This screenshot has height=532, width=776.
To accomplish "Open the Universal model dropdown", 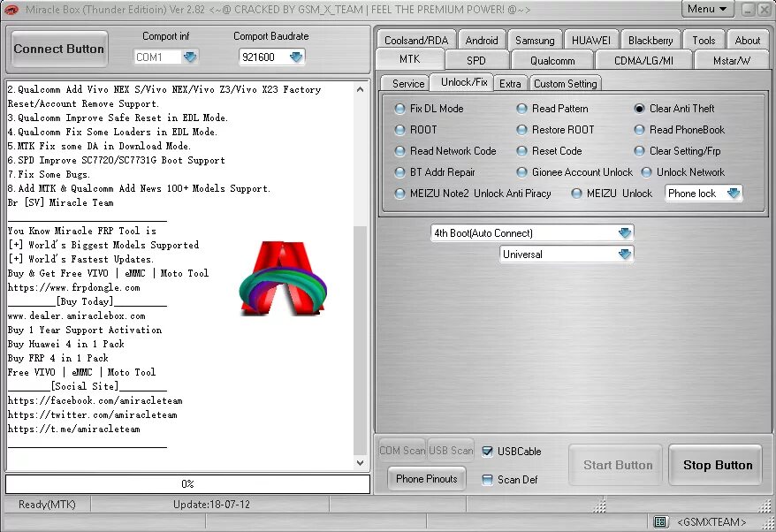I will 625,255.
